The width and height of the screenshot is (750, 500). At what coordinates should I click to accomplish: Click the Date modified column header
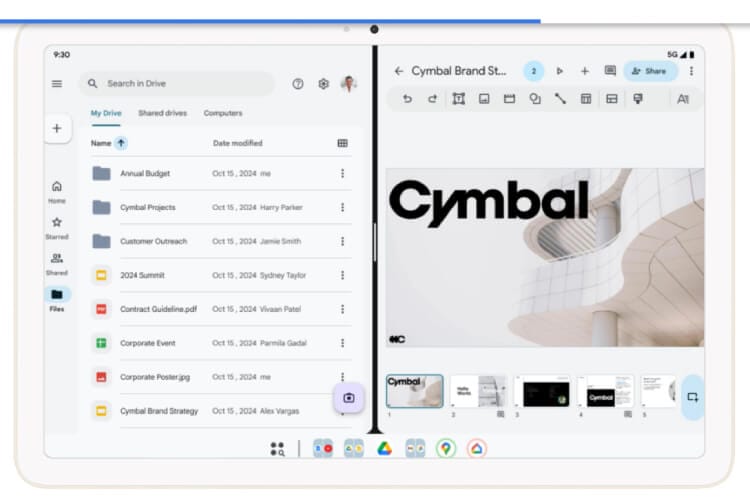(x=238, y=143)
